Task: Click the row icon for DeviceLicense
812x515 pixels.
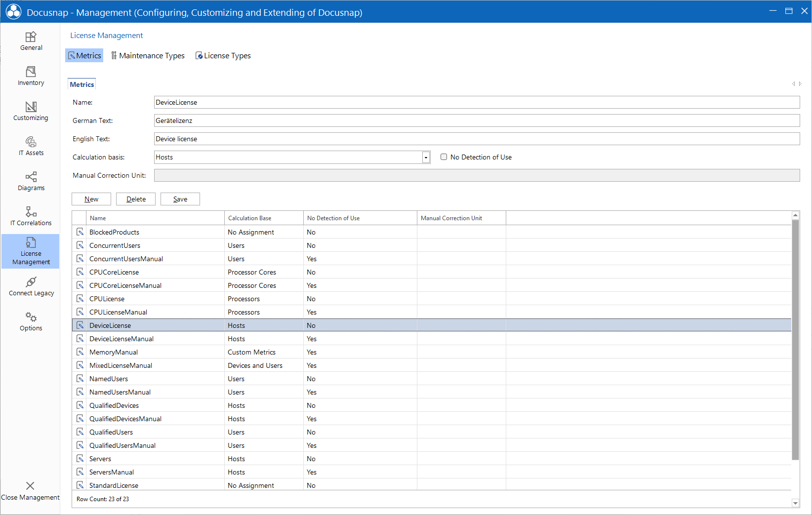Action: [80, 325]
